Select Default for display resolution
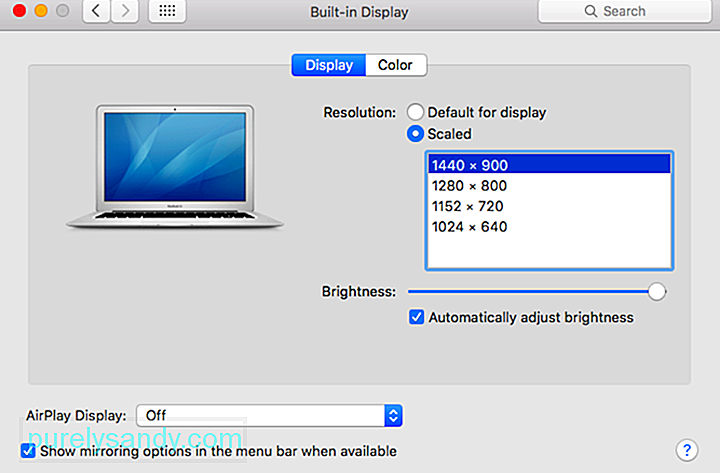The width and height of the screenshot is (720, 473). pyautogui.click(x=415, y=112)
